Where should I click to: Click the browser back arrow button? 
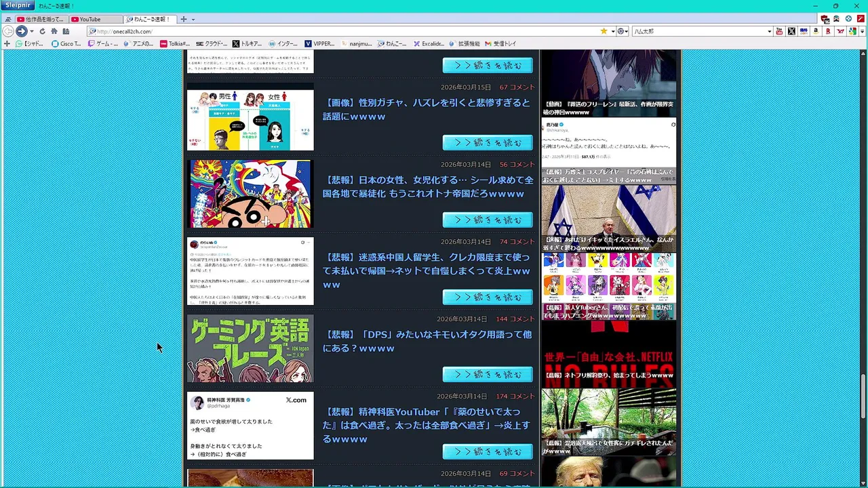pos(8,31)
